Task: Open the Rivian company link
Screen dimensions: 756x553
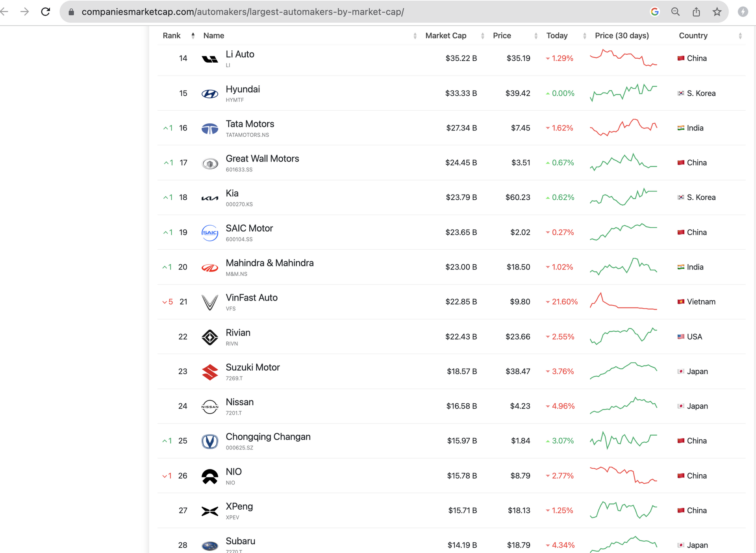Action: point(238,332)
